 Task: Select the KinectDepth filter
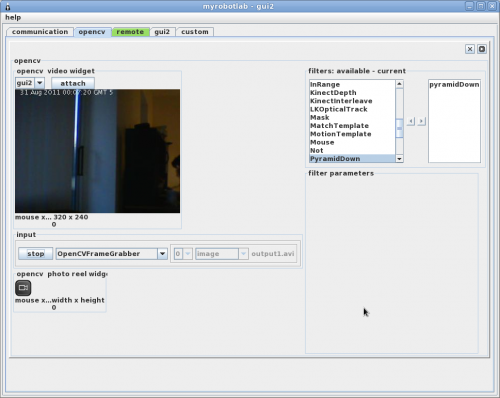[x=352, y=93]
